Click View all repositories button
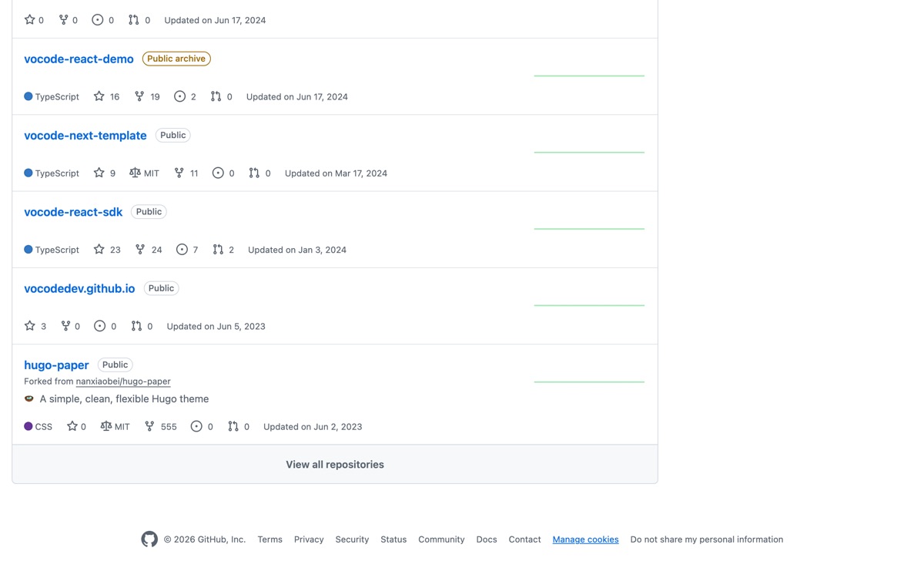Screen dimensions: 924x578 click(x=335, y=465)
